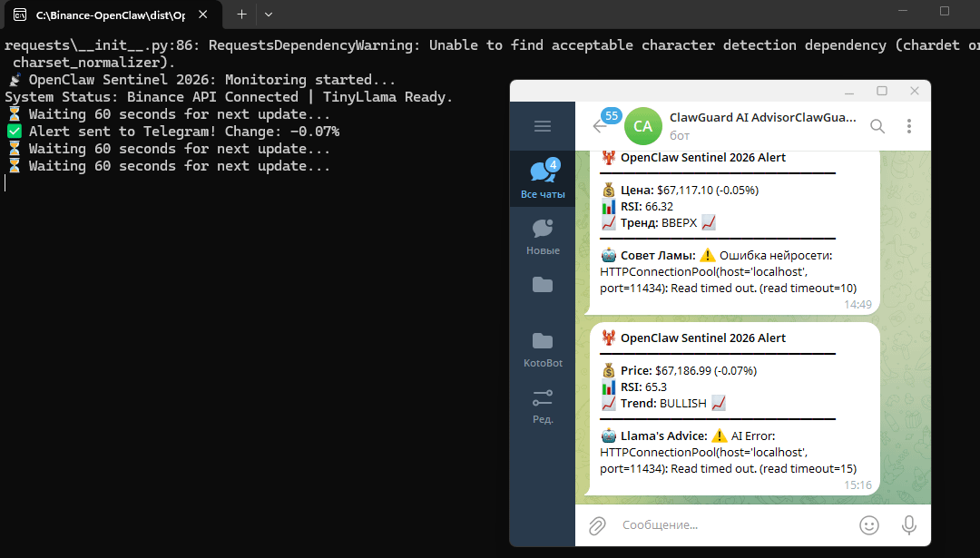Click 'OpenClaw Sentinel 2026: Monitoring started' line

point(200,79)
